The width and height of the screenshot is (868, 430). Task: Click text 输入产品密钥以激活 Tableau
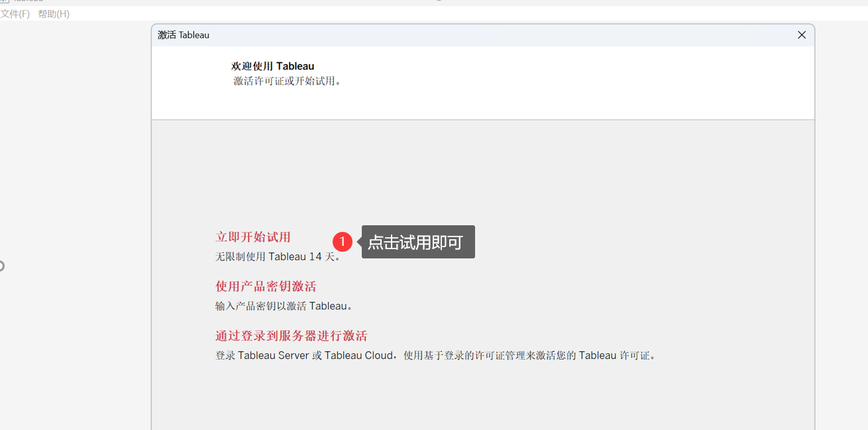pyautogui.click(x=285, y=306)
